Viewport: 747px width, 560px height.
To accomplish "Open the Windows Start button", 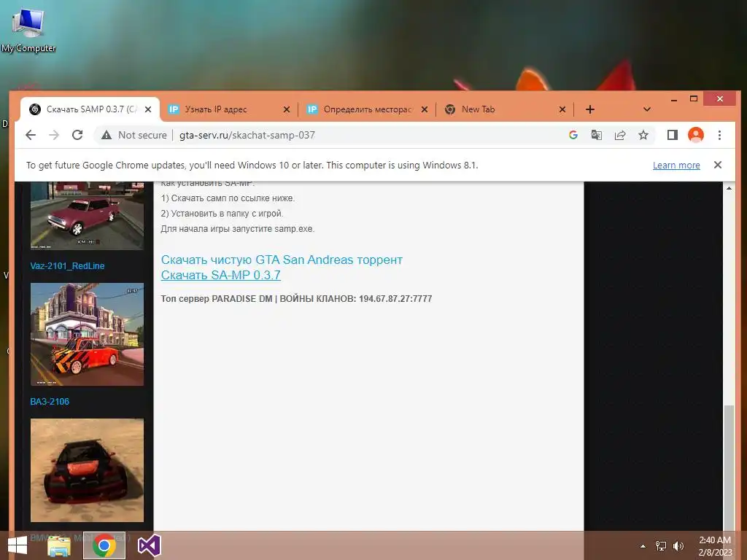I will (18, 545).
